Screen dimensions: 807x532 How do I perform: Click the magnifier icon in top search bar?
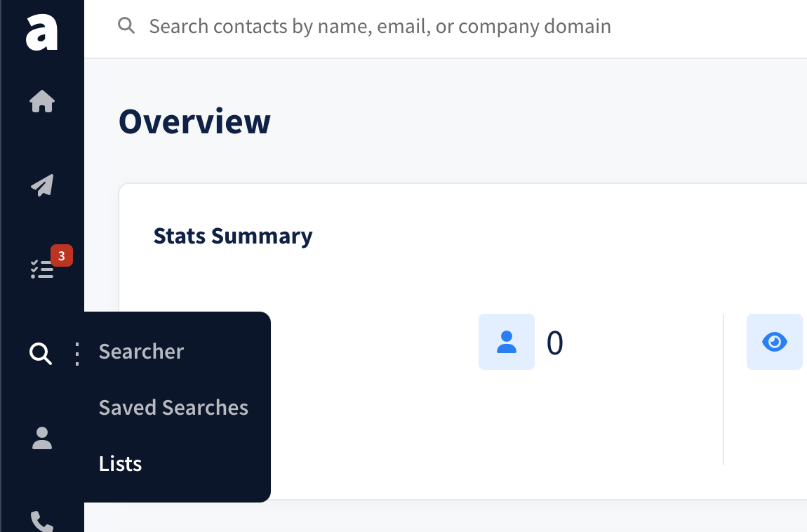(x=126, y=25)
